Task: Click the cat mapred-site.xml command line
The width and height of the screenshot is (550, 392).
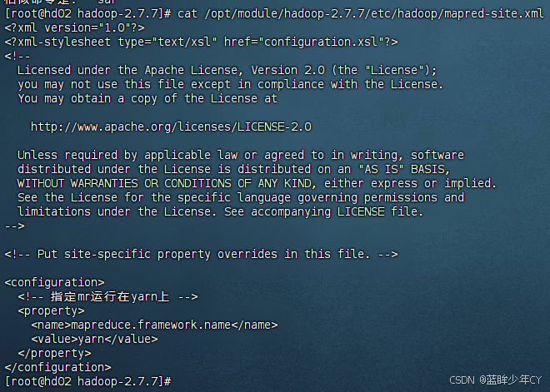Action: (274, 14)
